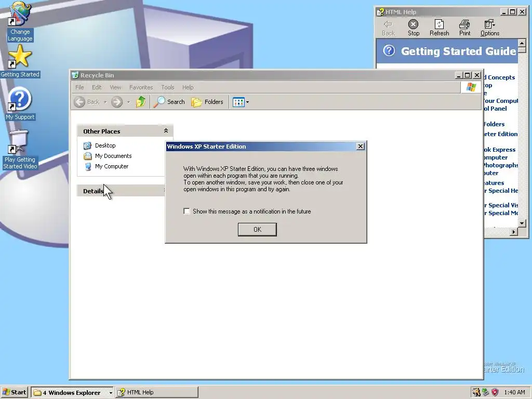Enable Show this message as a notification checkbox

click(187, 211)
